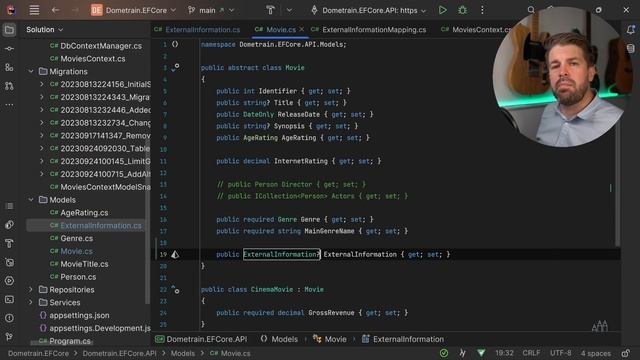Open the more actions vertical dots menu
Image resolution: width=640 pixels, height=360 pixels.
coord(482,10)
